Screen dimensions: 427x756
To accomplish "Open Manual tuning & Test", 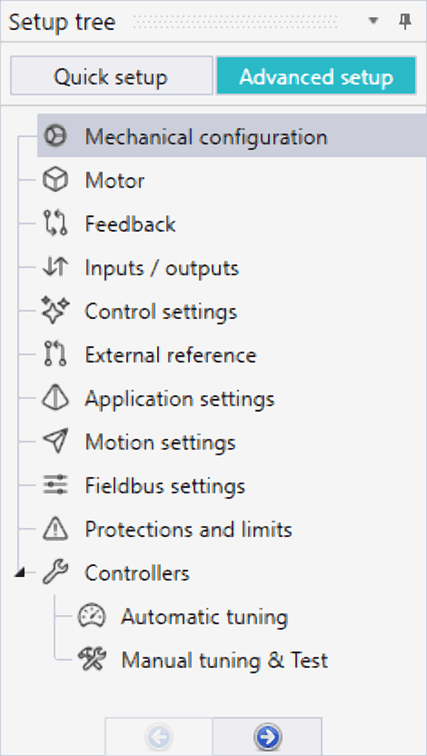I will [224, 660].
